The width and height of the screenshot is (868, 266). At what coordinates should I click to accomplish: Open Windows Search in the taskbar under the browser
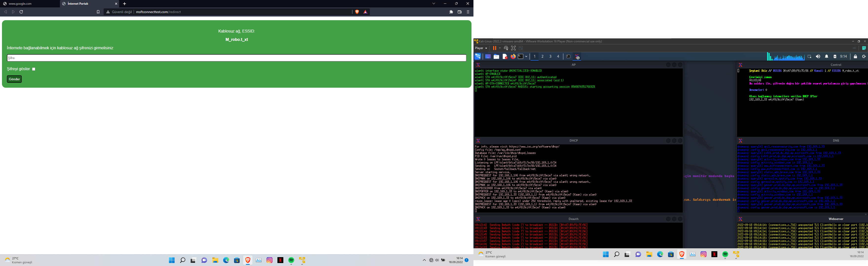point(183,260)
